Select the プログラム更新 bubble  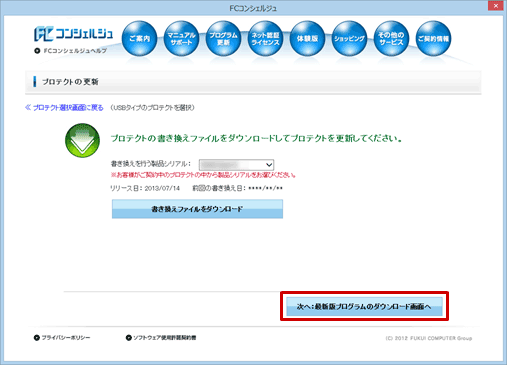pos(223,38)
